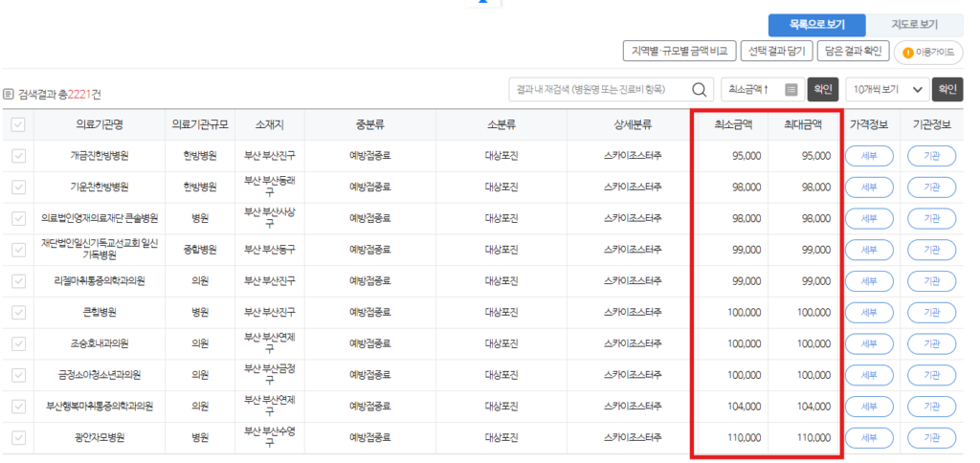The width and height of the screenshot is (980, 463).
Task: Click hospital name 큰힘병원
Action: tap(100, 313)
